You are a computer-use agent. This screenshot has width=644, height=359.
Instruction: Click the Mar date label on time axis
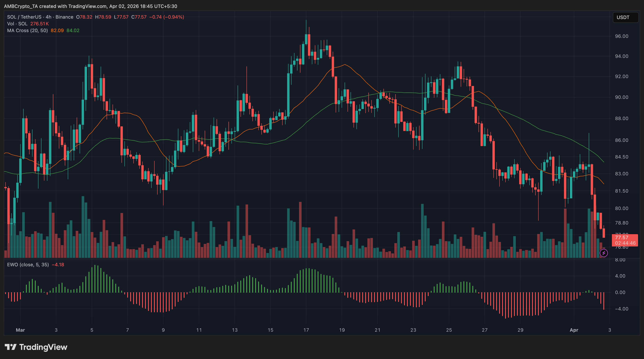[20, 330]
